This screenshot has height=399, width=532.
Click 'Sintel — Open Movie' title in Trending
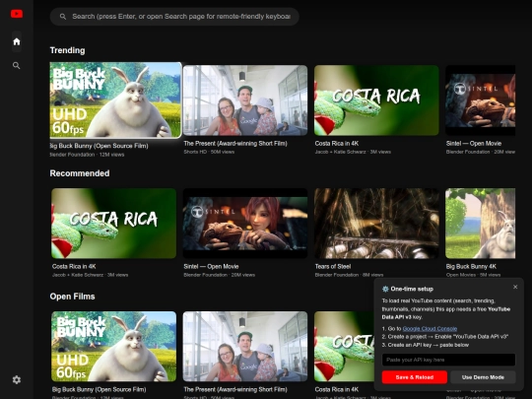pos(474,144)
